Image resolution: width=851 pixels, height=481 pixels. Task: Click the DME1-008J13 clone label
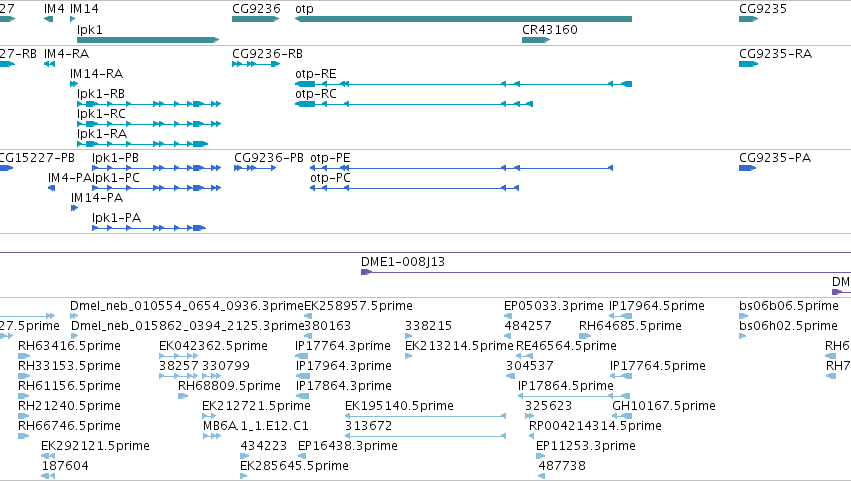(x=403, y=262)
